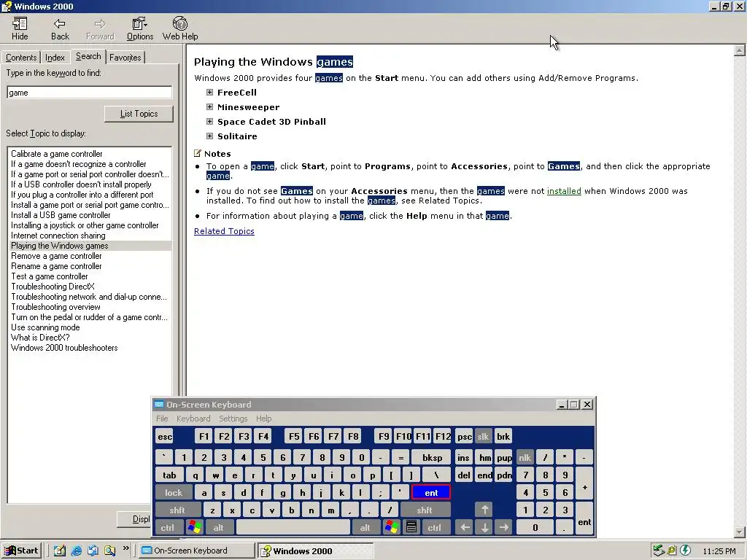Open On-Screen Keyboard Help menu
The height and width of the screenshot is (560, 747).
[x=263, y=419]
